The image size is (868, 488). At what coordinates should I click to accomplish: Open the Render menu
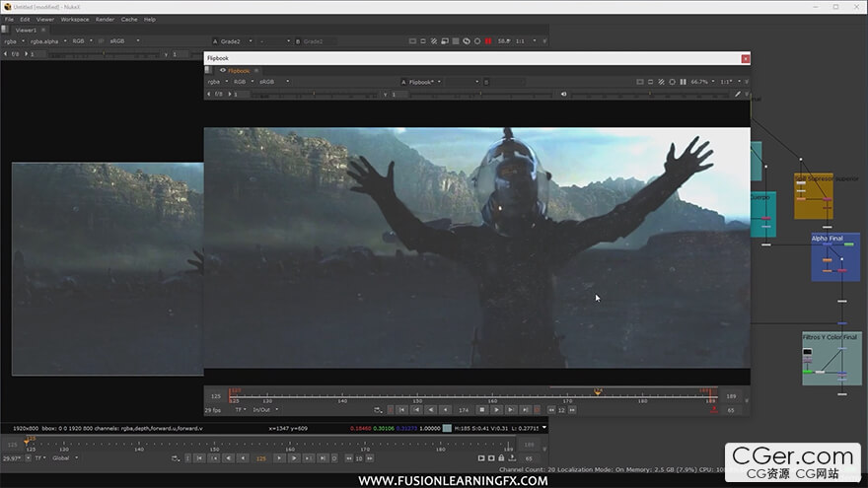click(x=105, y=19)
